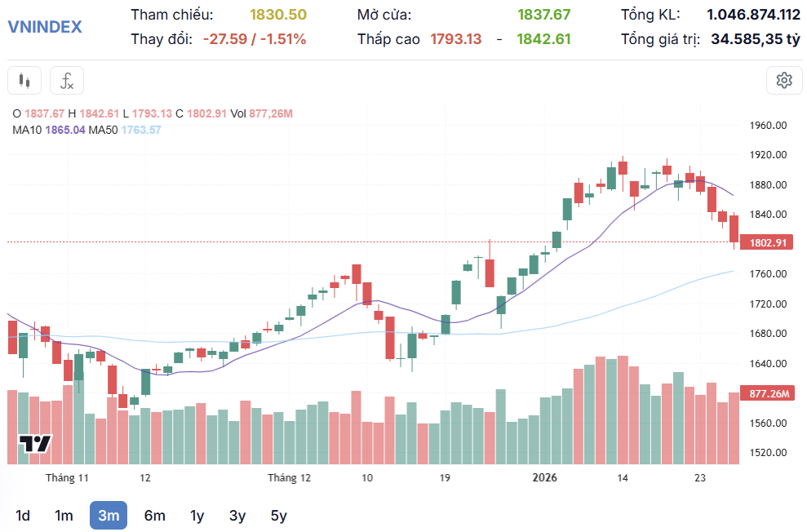
Task: Open the indicators fx menu
Action: 67,80
